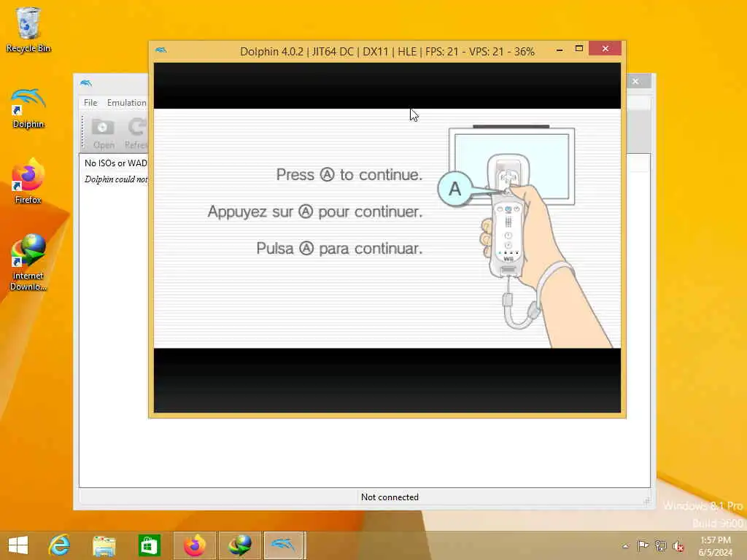Show hidden system tray icons

point(625,546)
